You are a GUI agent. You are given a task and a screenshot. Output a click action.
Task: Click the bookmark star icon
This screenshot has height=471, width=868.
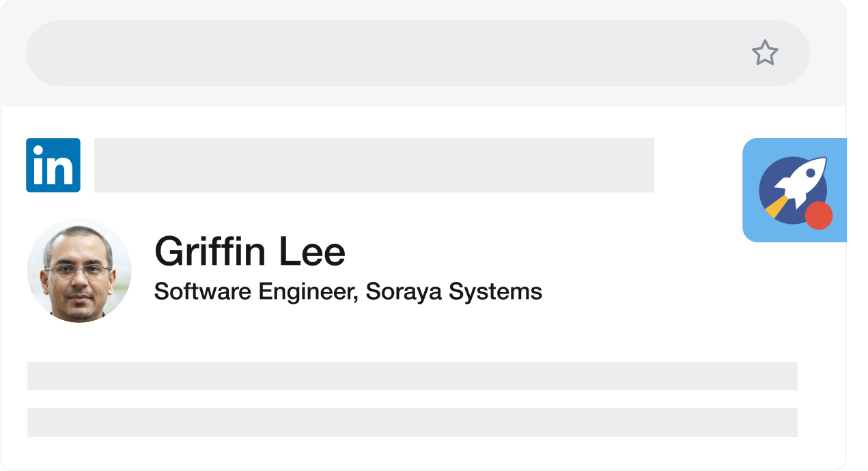(x=765, y=53)
